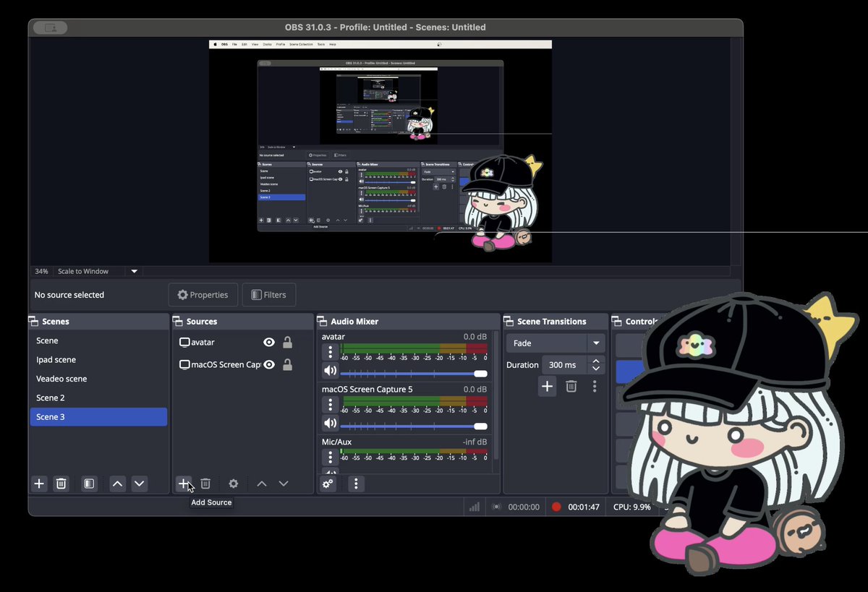Open advanced audio properties gears icon
This screenshot has height=592, width=868.
328,484
